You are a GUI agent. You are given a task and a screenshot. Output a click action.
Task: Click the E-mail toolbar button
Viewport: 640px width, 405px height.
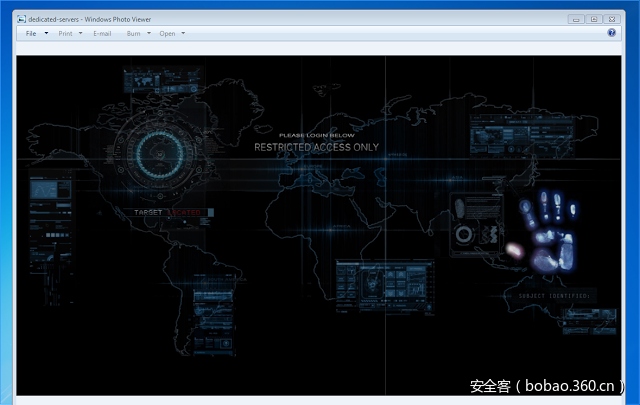pyautogui.click(x=102, y=34)
